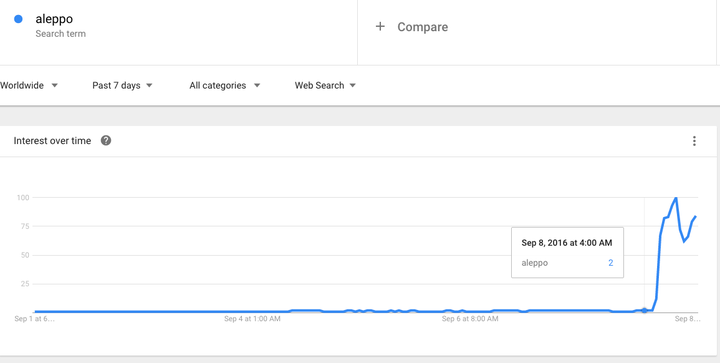Click the arrow next to Past 7 days
The width and height of the screenshot is (720, 363).
click(x=149, y=85)
